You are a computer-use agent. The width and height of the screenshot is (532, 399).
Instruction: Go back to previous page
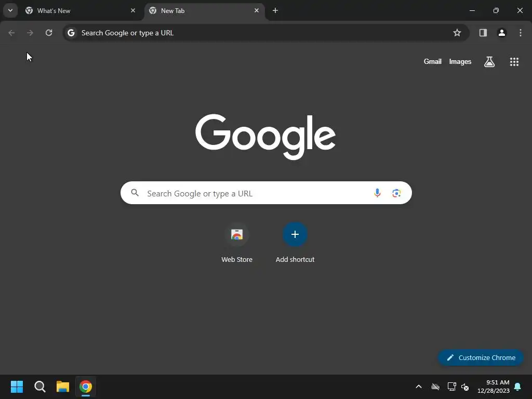tap(11, 33)
